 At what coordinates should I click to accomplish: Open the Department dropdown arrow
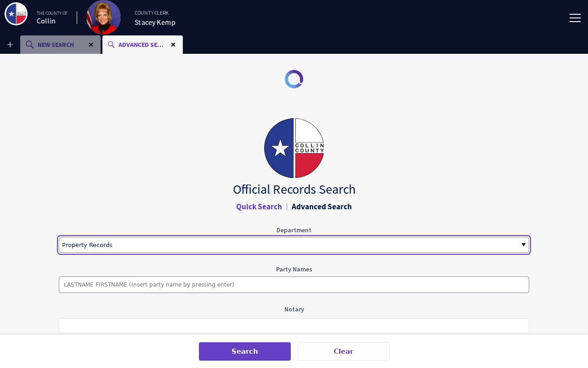pyautogui.click(x=523, y=245)
